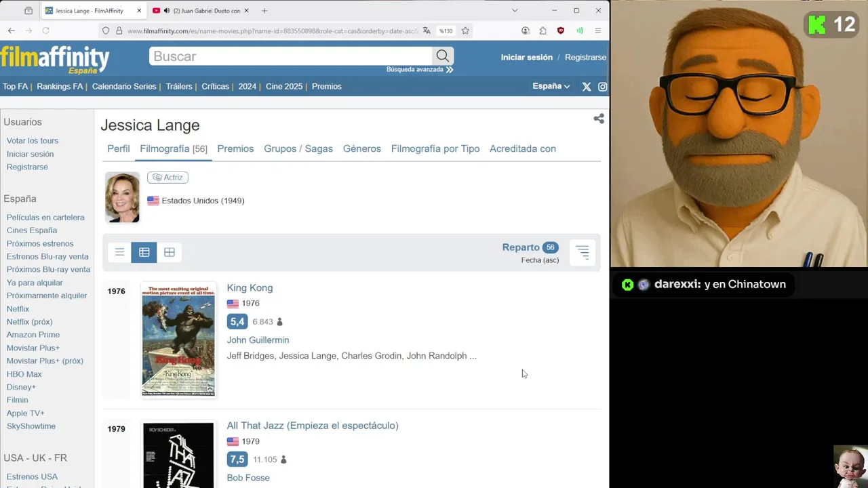Click the site lock security icon

coord(119,30)
